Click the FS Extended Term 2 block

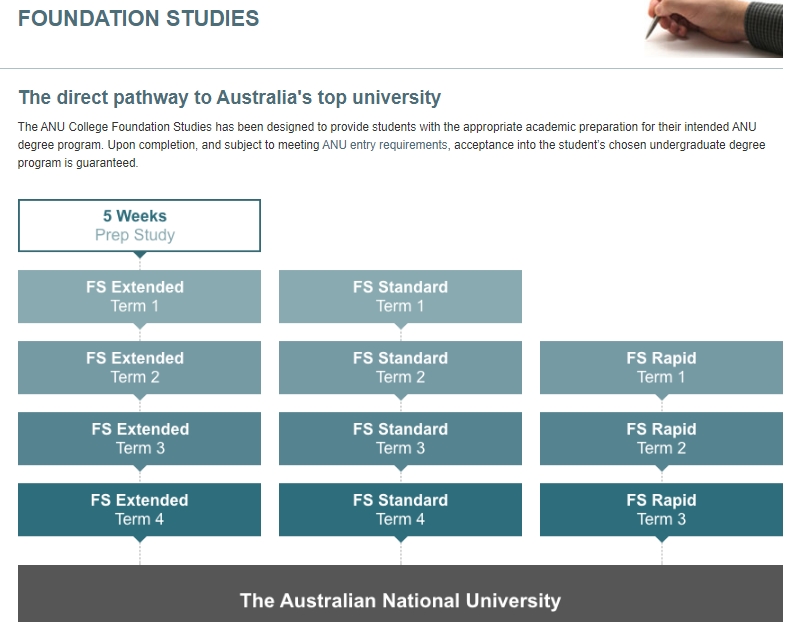point(139,368)
